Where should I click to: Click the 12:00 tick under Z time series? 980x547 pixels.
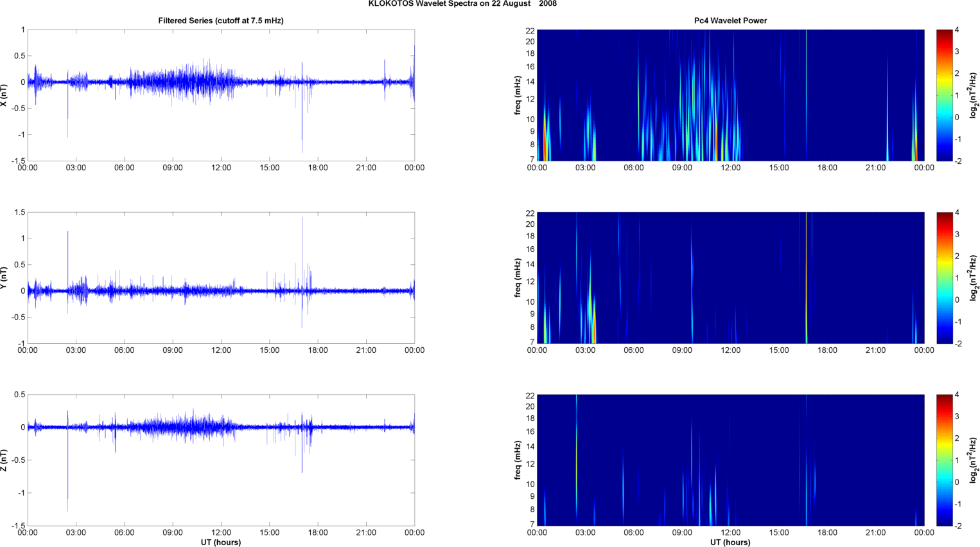(221, 533)
